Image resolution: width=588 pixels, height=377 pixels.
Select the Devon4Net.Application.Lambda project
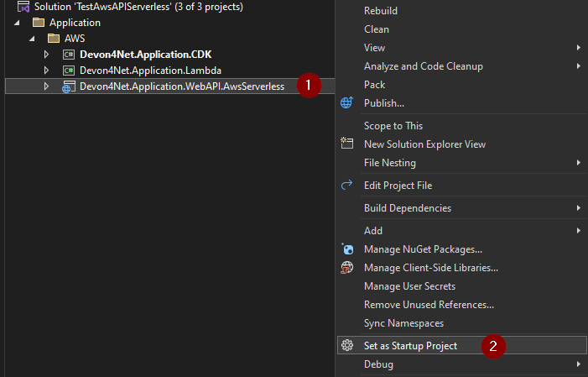click(x=150, y=71)
